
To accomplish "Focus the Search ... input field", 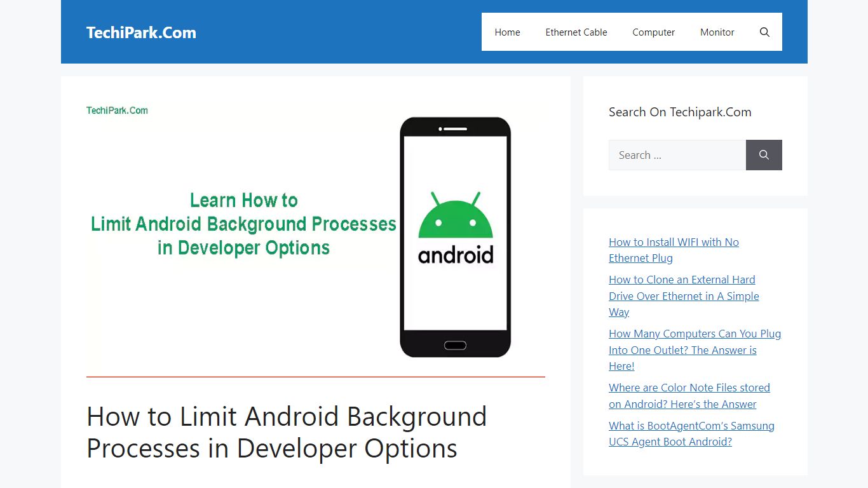I will coord(677,155).
